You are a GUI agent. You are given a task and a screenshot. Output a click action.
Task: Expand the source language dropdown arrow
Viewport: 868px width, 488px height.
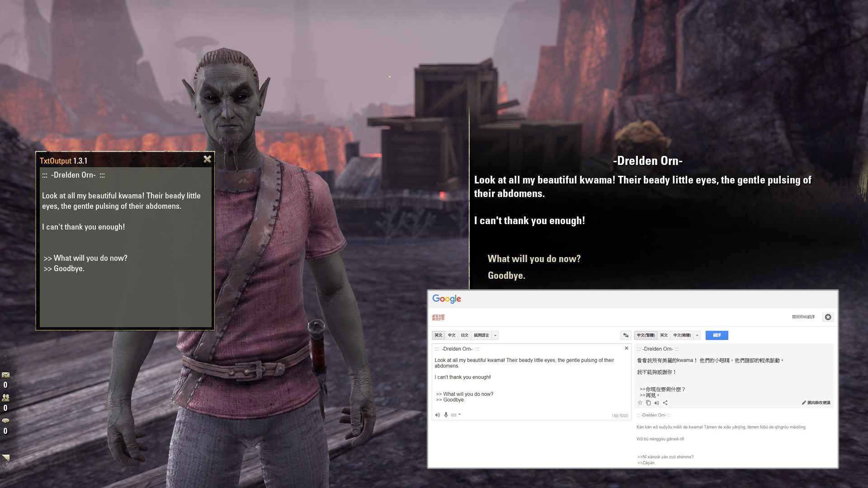point(495,335)
